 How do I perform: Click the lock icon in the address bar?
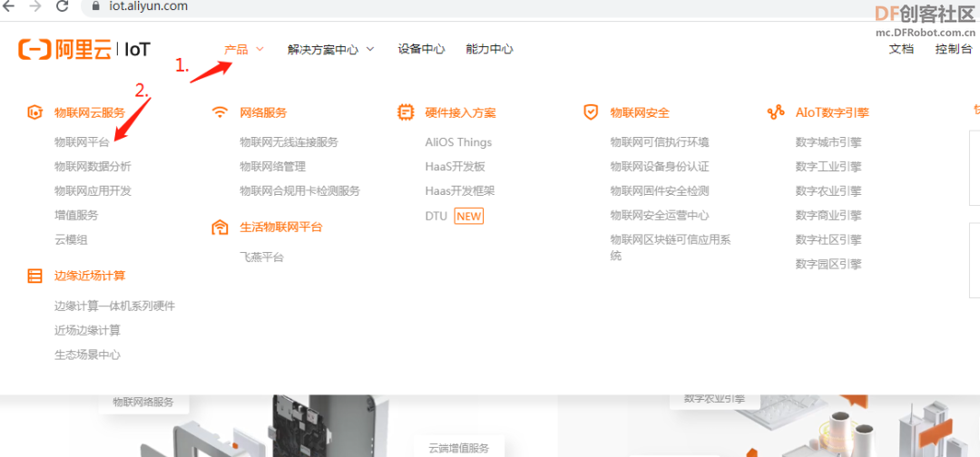(x=95, y=7)
